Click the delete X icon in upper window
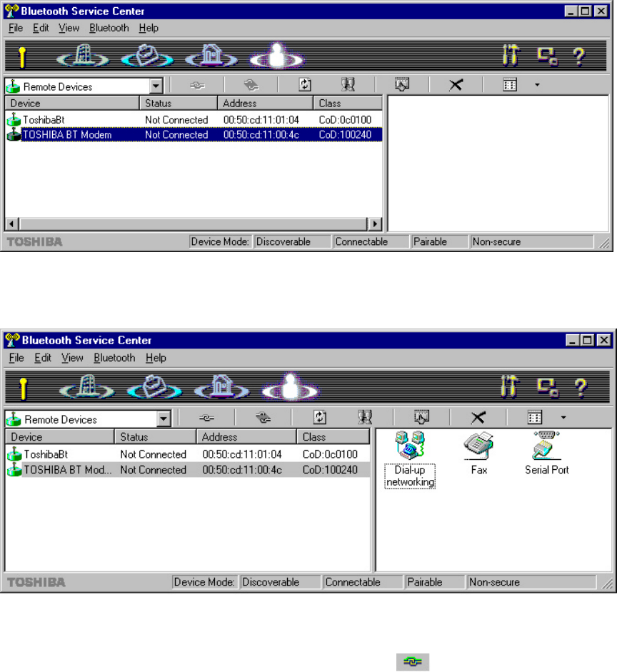Image resolution: width=617 pixels, height=672 pixels. 456,85
